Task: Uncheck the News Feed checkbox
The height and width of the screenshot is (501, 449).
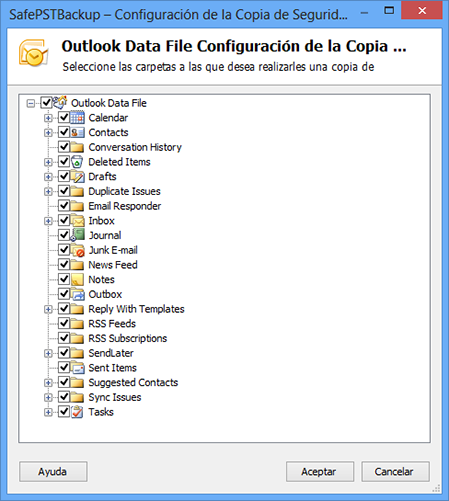Action: (64, 264)
